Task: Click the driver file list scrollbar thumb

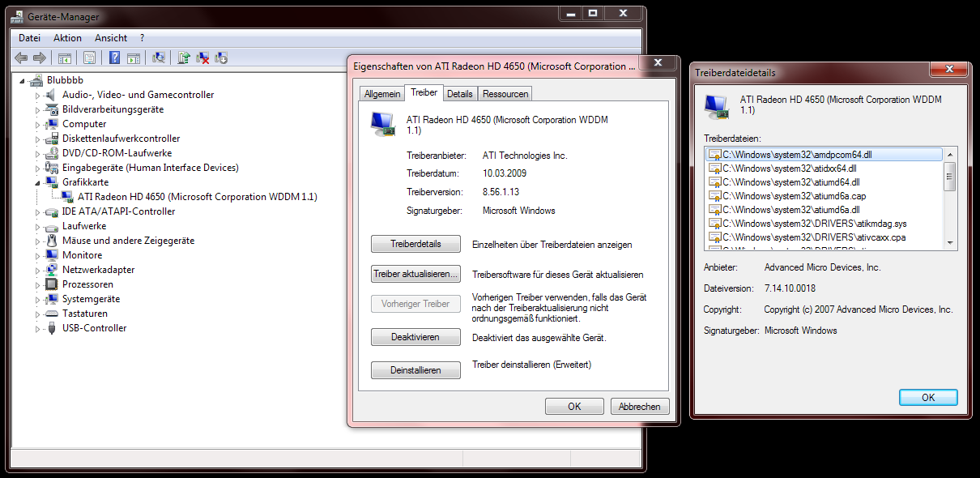Action: (x=950, y=176)
